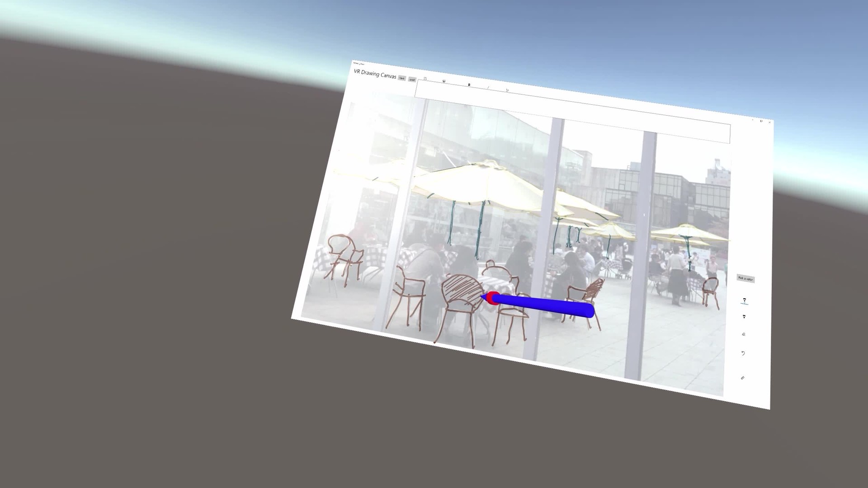Click the last icon in top toolbar
The image size is (868, 488).
coord(507,90)
